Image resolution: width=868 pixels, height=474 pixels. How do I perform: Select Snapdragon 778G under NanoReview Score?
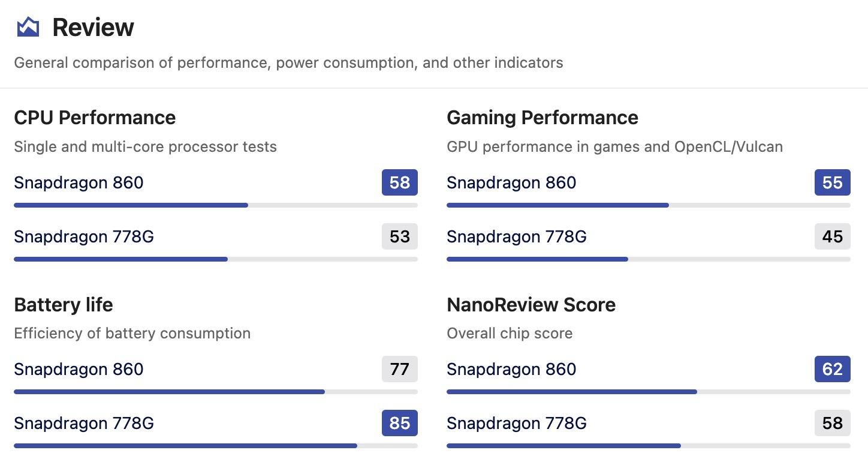[517, 423]
